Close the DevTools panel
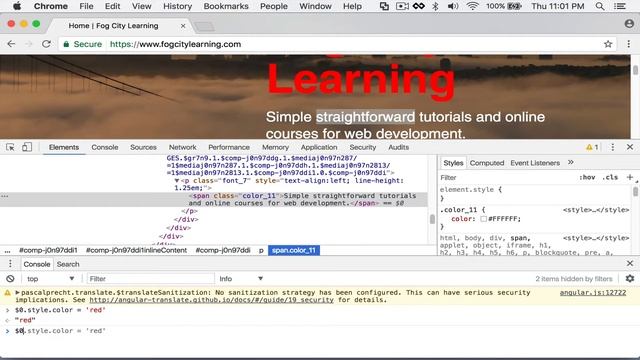The height and width of the screenshot is (360, 640). click(630, 147)
